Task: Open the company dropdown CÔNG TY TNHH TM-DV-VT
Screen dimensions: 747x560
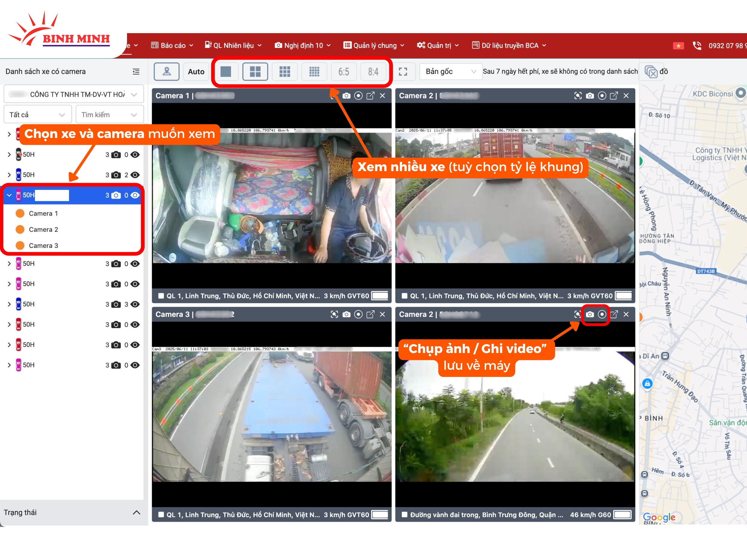Action: pyautogui.click(x=74, y=94)
